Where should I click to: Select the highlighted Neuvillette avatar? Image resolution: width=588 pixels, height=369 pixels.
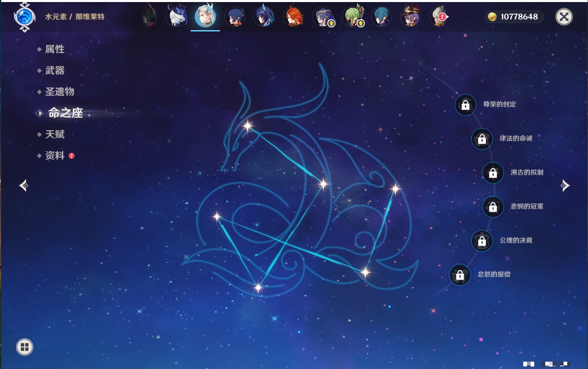[205, 16]
